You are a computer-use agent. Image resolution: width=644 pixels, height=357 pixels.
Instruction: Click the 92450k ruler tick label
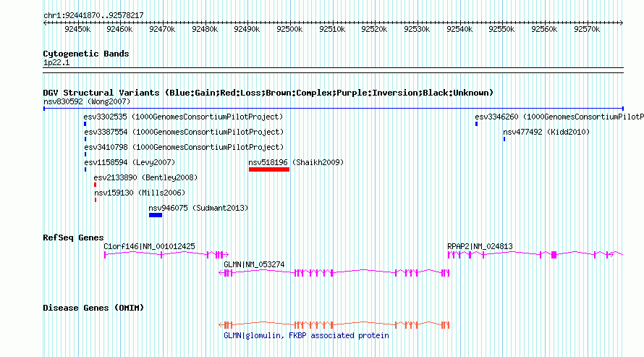pos(77,29)
